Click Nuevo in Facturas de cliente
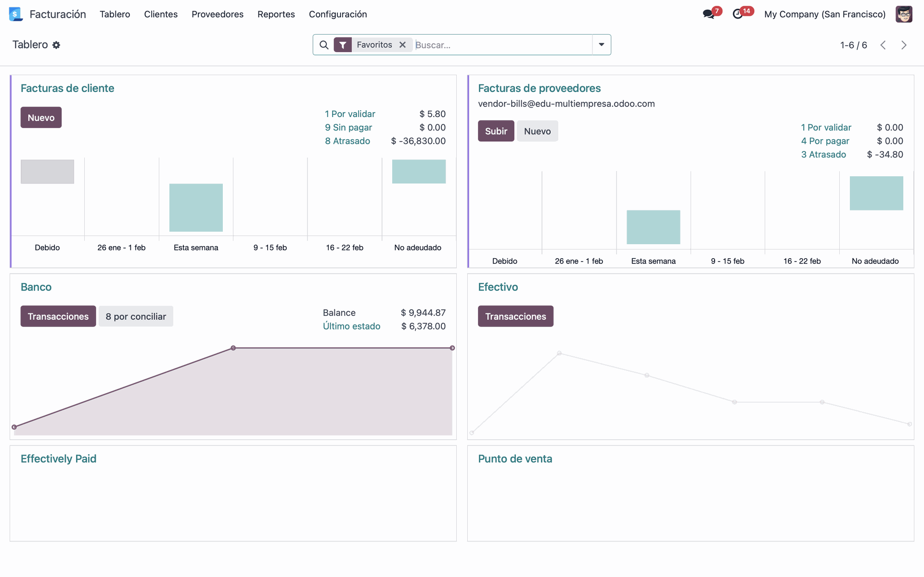Image resolution: width=924 pixels, height=577 pixels. click(41, 118)
